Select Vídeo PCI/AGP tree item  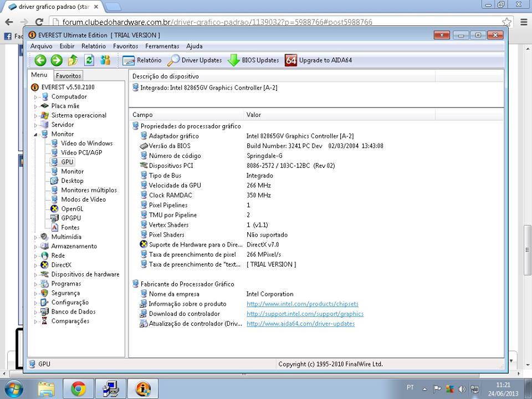(x=81, y=153)
